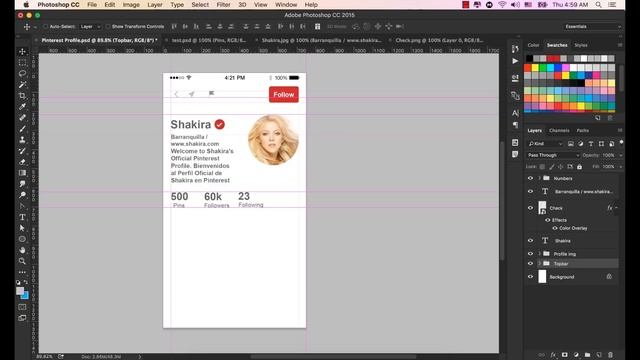Activate the Zoom tool
Screen dimensions: 640x360
coord(22,261)
